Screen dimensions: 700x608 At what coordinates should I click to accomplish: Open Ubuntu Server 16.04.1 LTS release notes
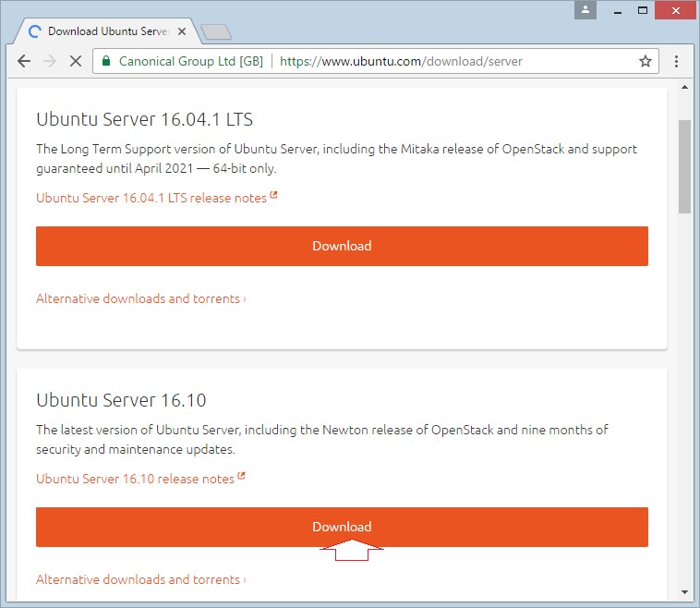[151, 198]
